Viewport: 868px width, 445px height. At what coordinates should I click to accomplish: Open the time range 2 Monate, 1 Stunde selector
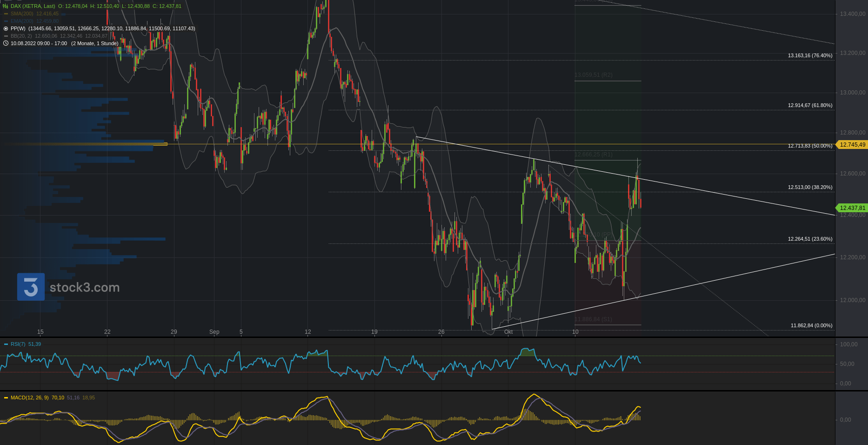[x=95, y=43]
